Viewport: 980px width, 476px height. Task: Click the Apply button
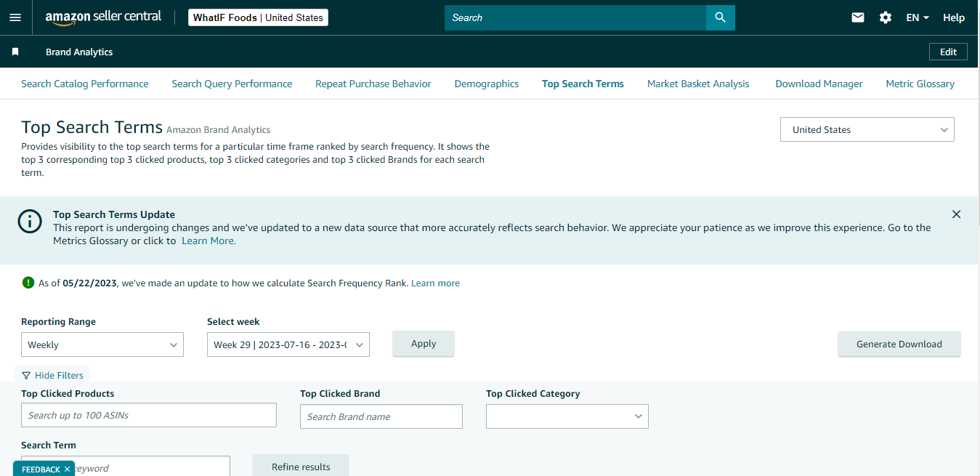point(424,343)
